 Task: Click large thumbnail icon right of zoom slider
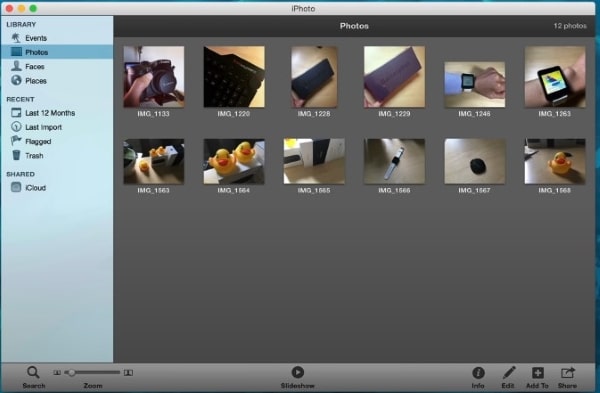click(x=129, y=372)
